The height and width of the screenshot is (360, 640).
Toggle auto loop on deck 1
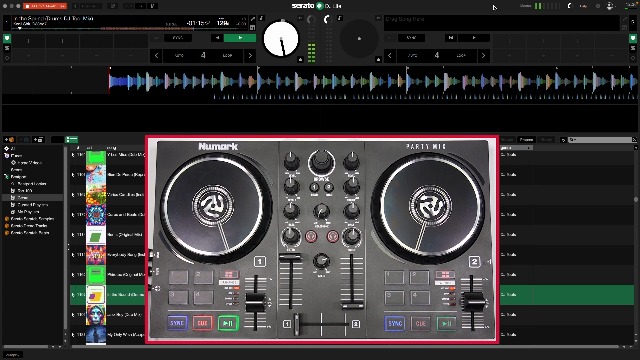pyautogui.click(x=179, y=56)
